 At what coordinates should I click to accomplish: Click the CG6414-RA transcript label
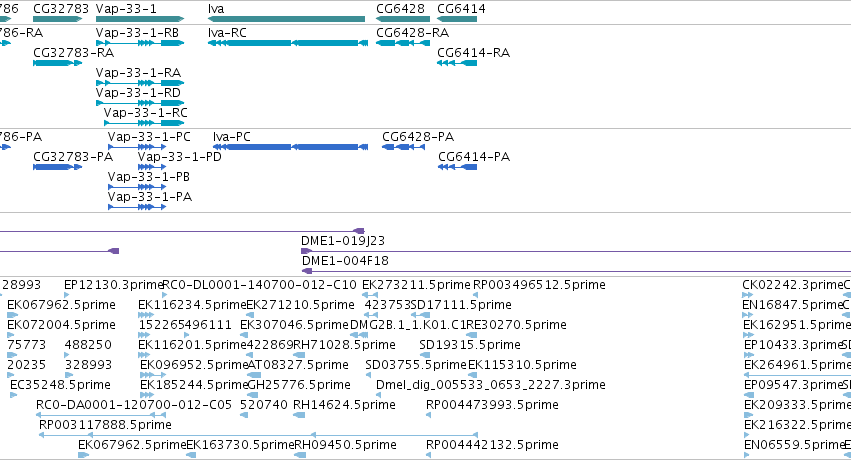click(x=473, y=53)
